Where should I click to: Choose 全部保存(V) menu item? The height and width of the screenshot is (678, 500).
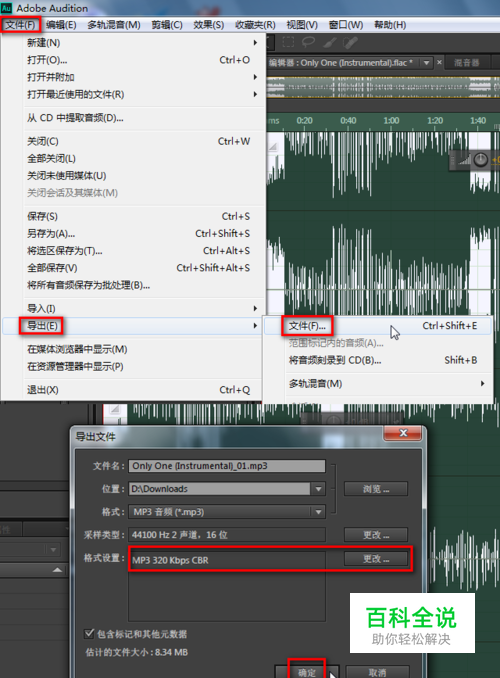click(132, 268)
